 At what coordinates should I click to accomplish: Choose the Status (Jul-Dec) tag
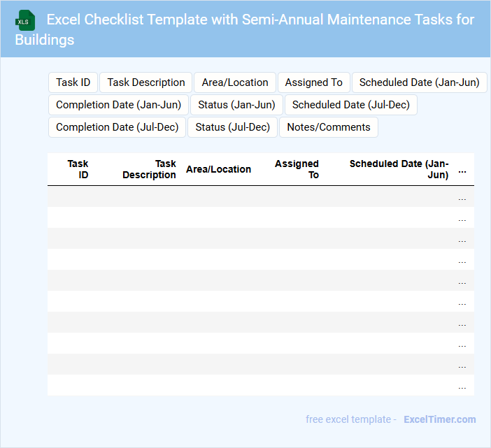(232, 127)
